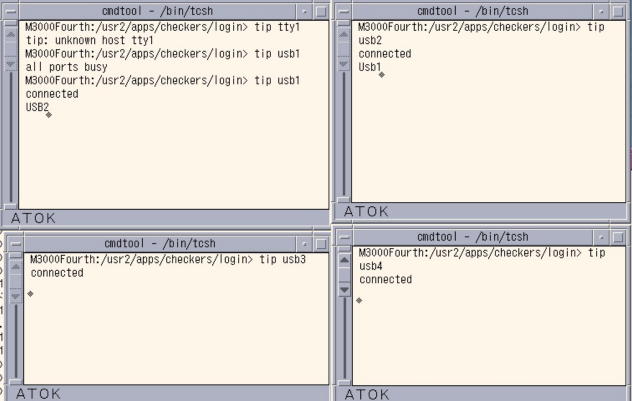The width and height of the screenshot is (632, 401).
Task: Maximize the tip usb4 cmdtool window
Action: click(x=618, y=238)
